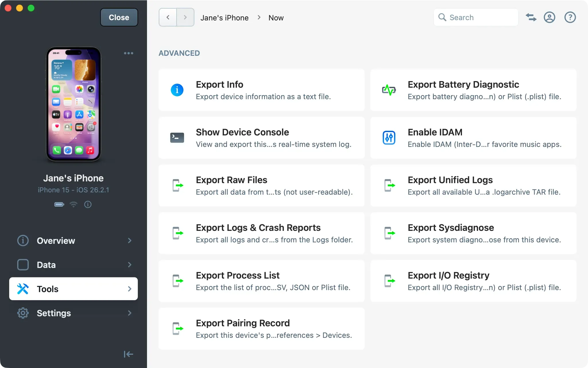Click Now in the breadcrumb
This screenshot has width=588, height=368.
pos(276,18)
